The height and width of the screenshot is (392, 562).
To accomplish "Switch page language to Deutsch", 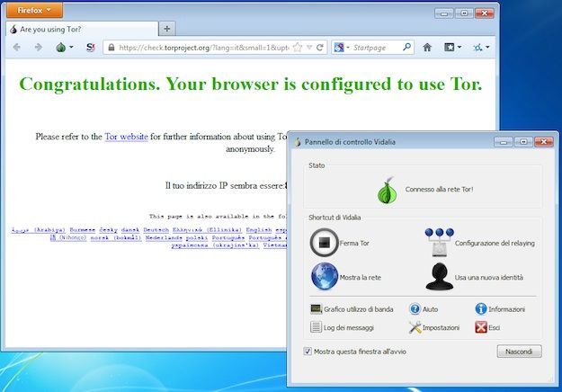I will coord(156,229).
